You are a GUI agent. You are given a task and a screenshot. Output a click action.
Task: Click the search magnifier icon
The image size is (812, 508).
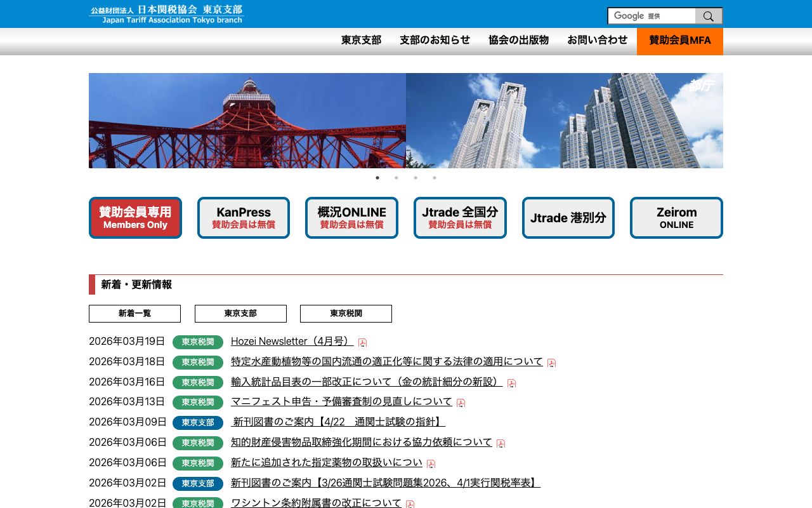click(709, 16)
